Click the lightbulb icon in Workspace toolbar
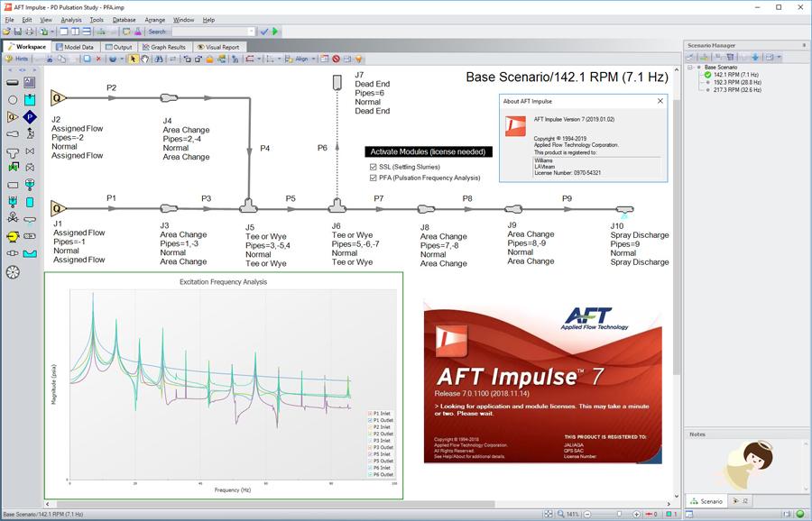Image resolution: width=812 pixels, height=521 pixels. click(x=358, y=59)
